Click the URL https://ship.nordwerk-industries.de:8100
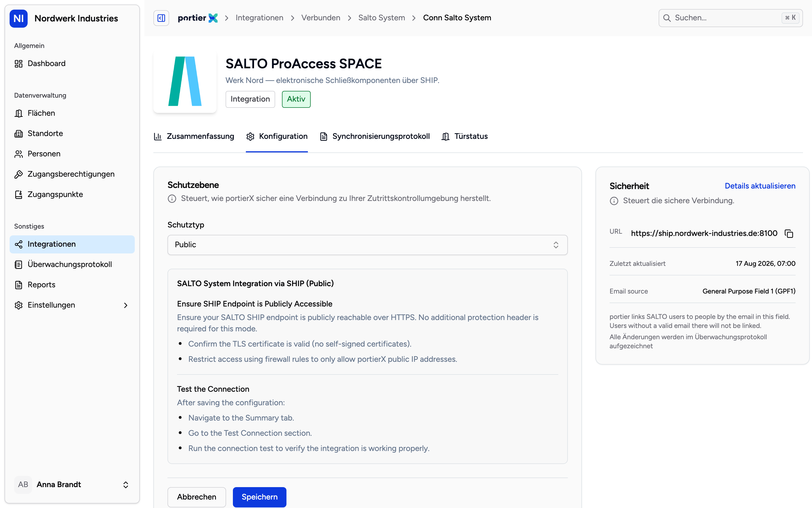Screen dimensions: 812x508 point(704,233)
